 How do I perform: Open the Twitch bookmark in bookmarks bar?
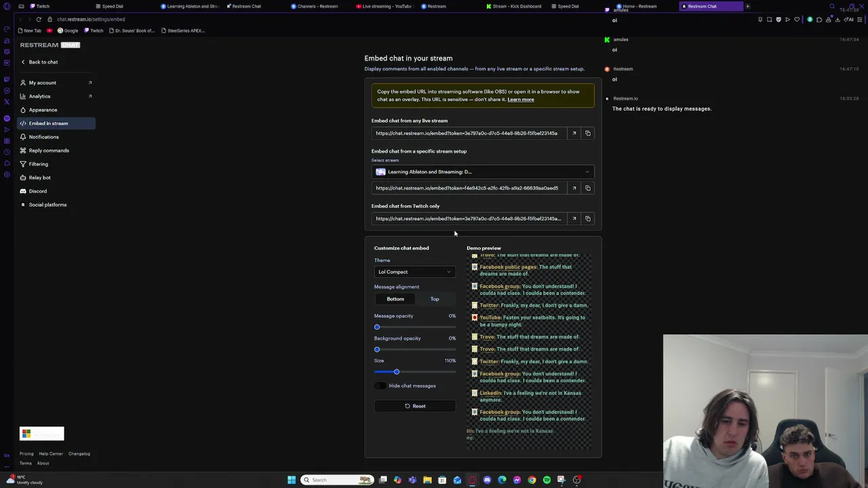[93, 30]
